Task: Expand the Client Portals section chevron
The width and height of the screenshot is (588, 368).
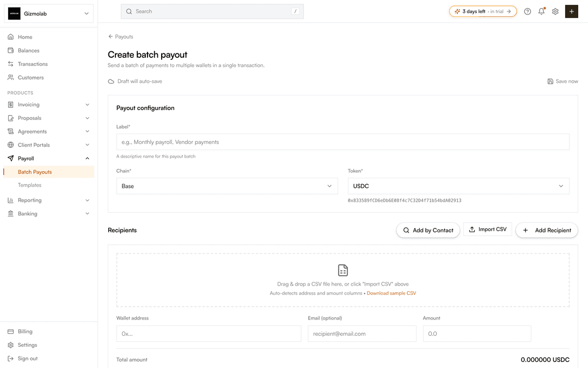Action: coord(87,145)
